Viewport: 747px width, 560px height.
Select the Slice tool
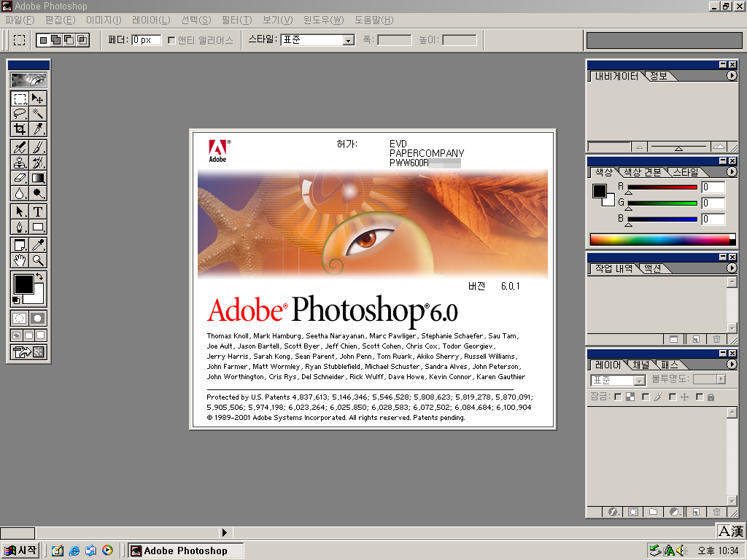tap(38, 129)
